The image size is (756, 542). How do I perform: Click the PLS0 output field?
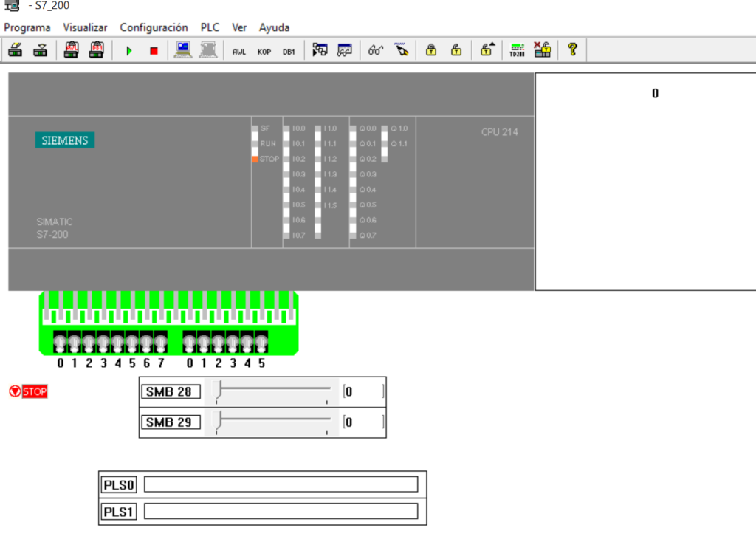tap(281, 484)
